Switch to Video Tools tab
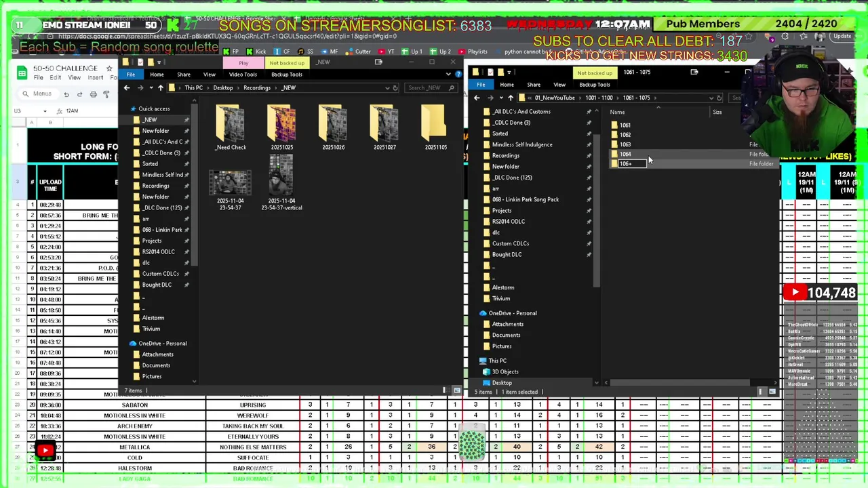 click(243, 75)
